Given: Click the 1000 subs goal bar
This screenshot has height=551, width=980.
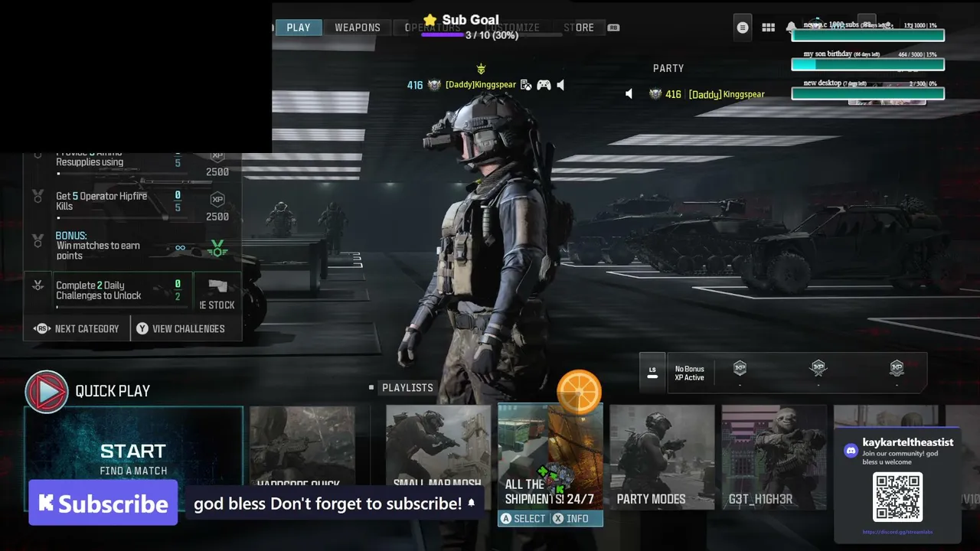Looking at the screenshot, I should pos(867,35).
